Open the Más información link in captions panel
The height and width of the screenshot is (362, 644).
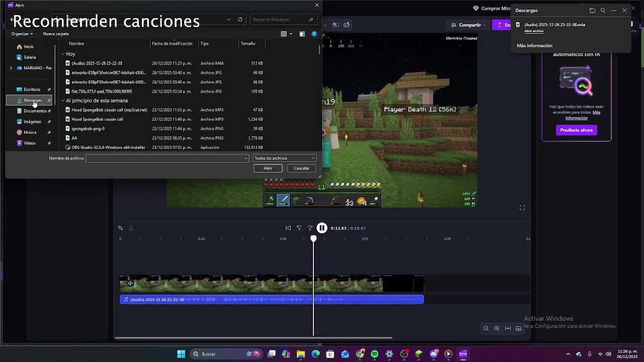[x=583, y=115]
